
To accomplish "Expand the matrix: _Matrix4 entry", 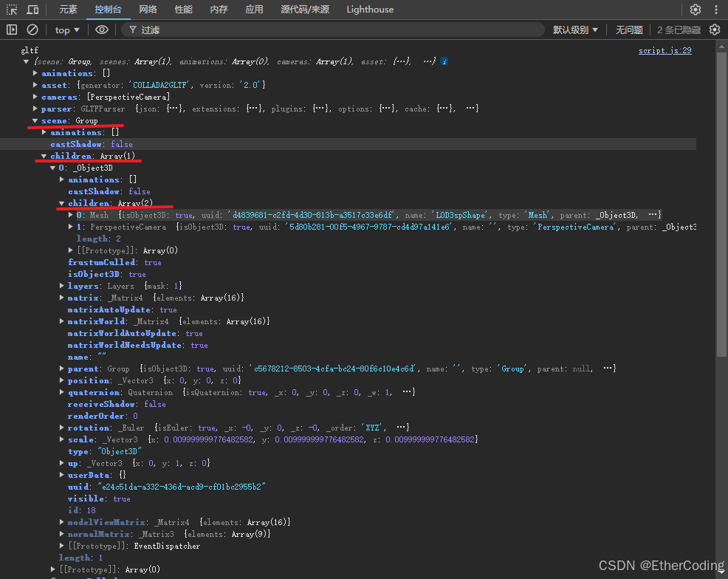I will [62, 298].
